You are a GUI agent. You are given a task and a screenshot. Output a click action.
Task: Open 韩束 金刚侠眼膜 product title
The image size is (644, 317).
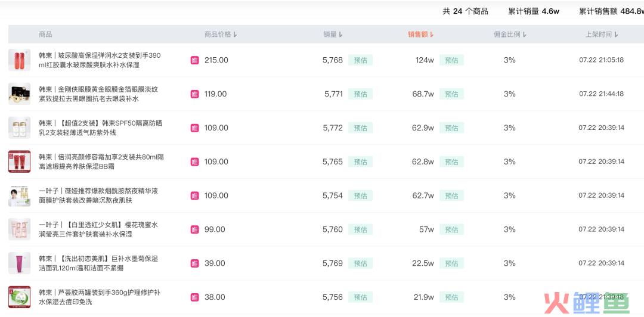(x=98, y=94)
